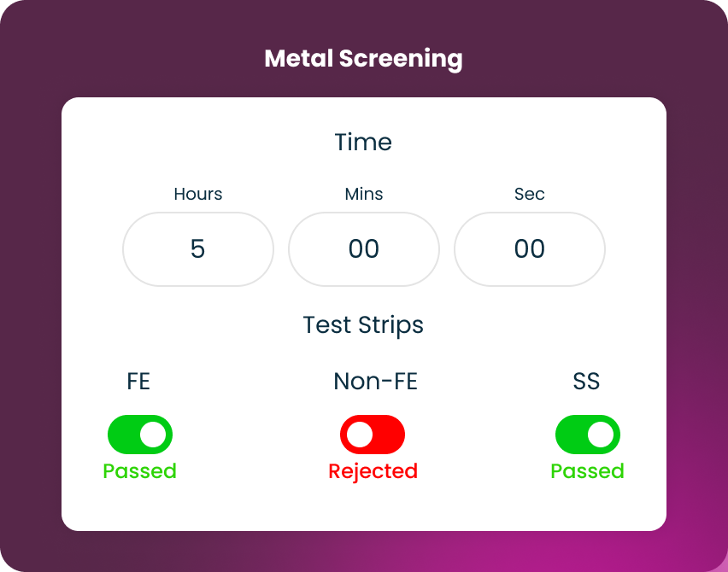Click the white knob on the red Non-FE switch
The image size is (728, 572).
[361, 435]
